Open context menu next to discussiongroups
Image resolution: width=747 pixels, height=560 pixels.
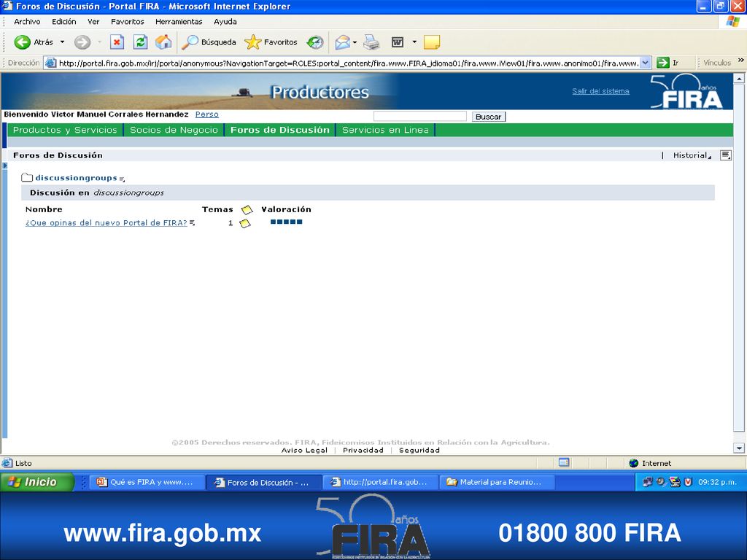click(x=122, y=179)
